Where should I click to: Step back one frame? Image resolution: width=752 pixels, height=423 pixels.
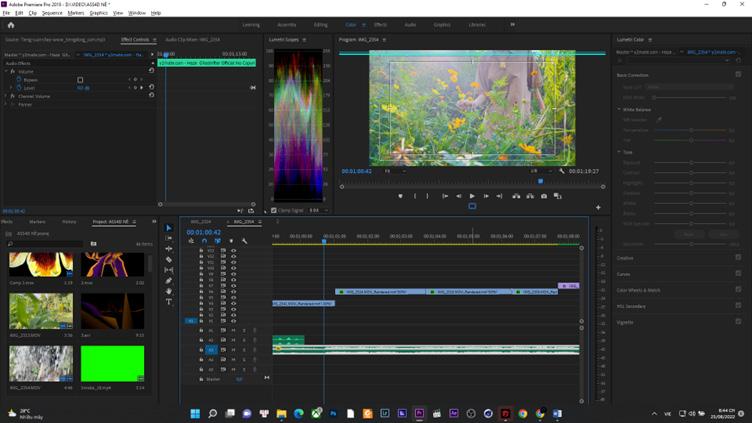pyautogui.click(x=458, y=196)
